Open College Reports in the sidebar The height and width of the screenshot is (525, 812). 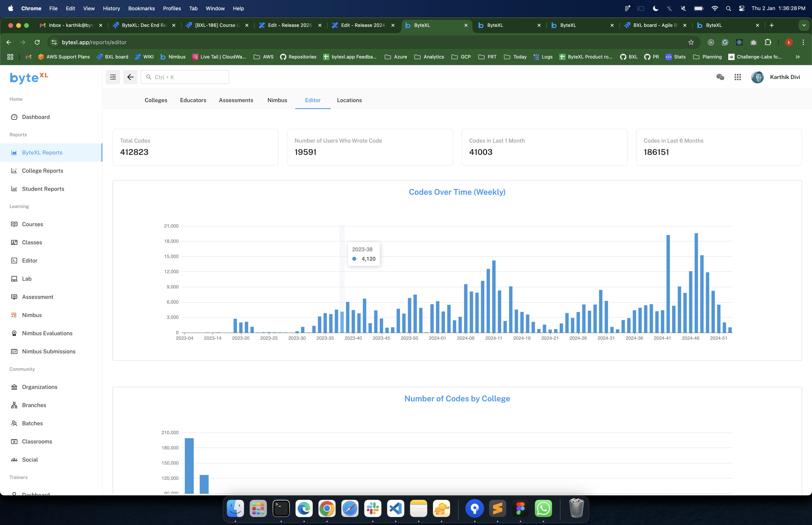(x=42, y=171)
